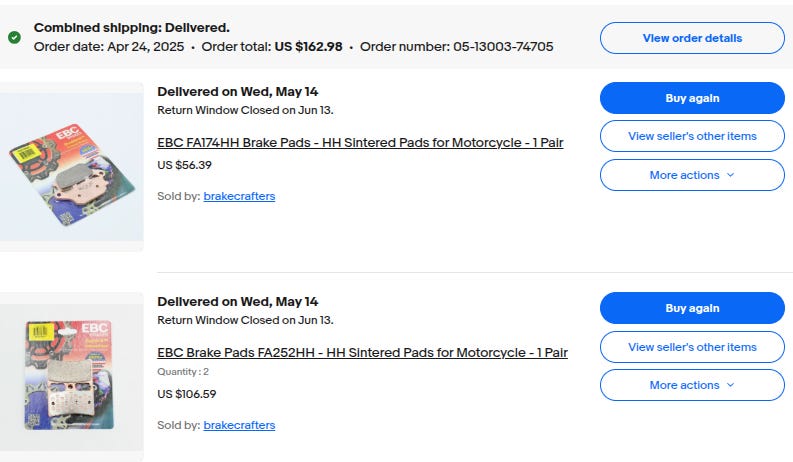The image size is (793, 462).
Task: View seller's other items for FA252HH pads
Action: (692, 347)
